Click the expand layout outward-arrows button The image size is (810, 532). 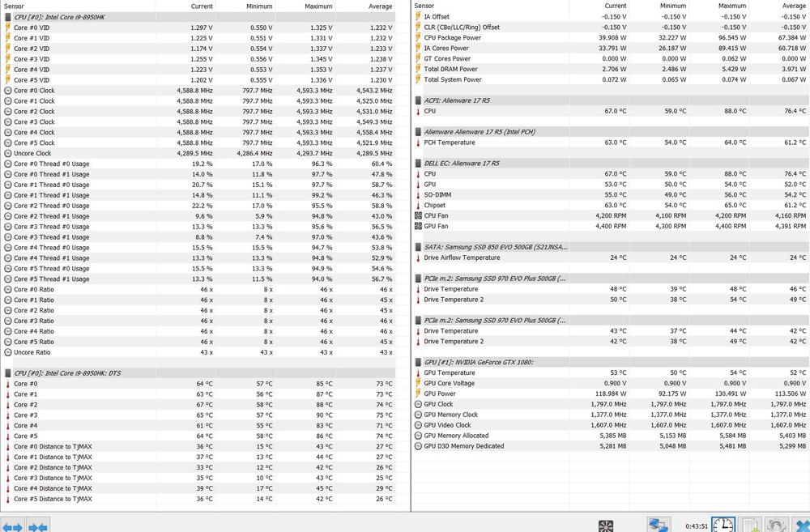11,526
